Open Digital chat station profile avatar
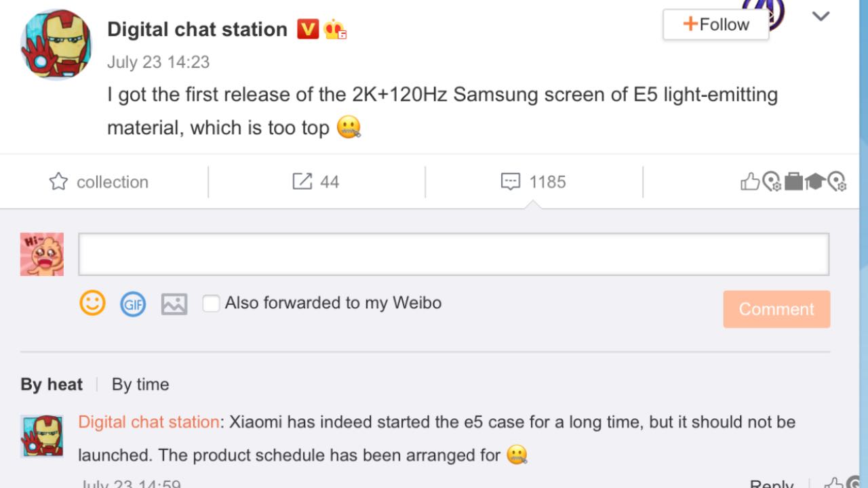Viewport: 868px width, 488px height. point(57,45)
